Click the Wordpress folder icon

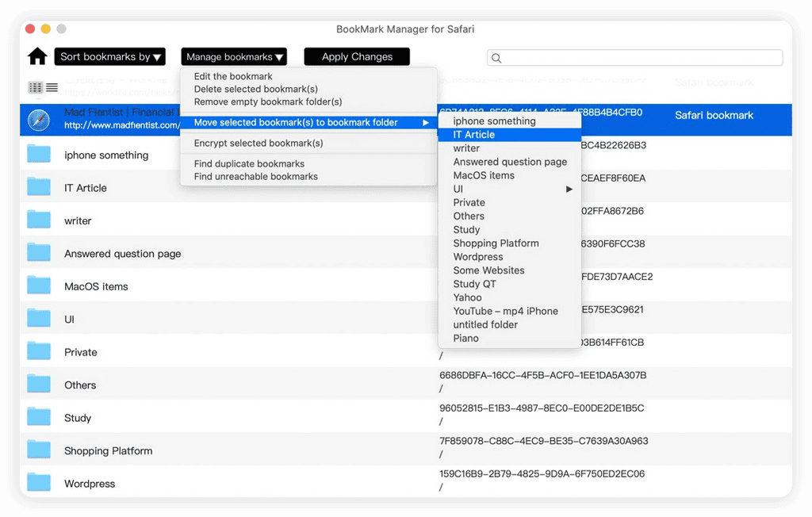pyautogui.click(x=39, y=482)
